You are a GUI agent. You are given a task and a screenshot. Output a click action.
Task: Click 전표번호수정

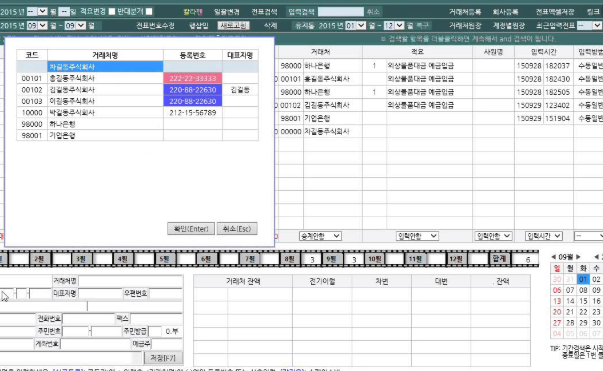coord(155,26)
